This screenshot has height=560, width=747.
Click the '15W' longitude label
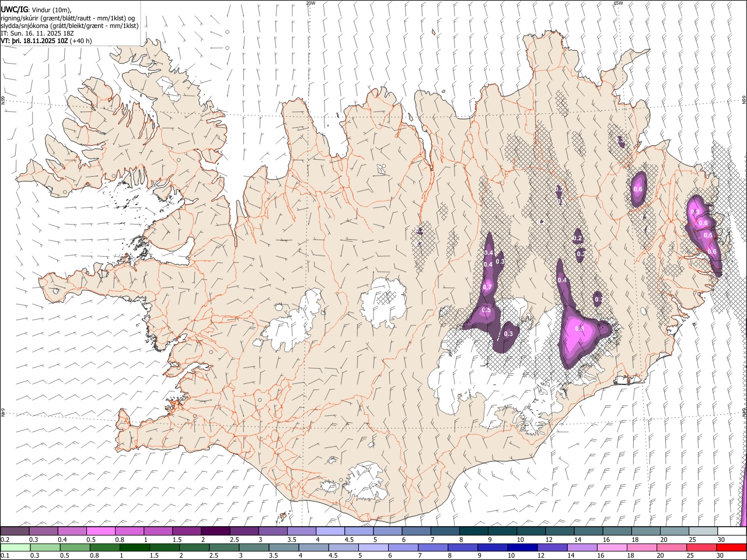(618, 3)
